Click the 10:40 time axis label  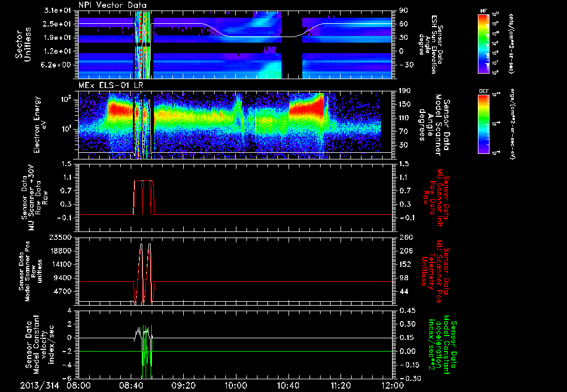click(288, 385)
